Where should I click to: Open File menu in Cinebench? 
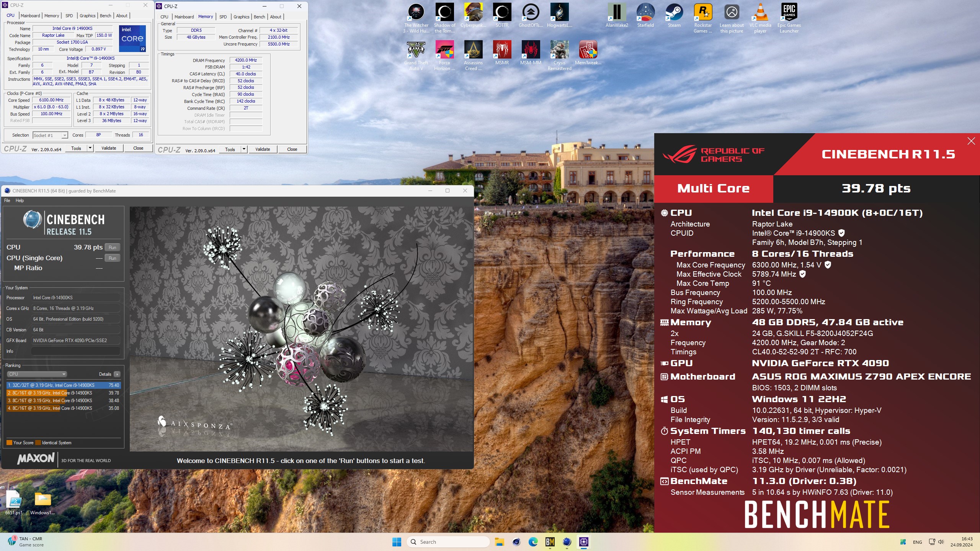click(x=7, y=201)
